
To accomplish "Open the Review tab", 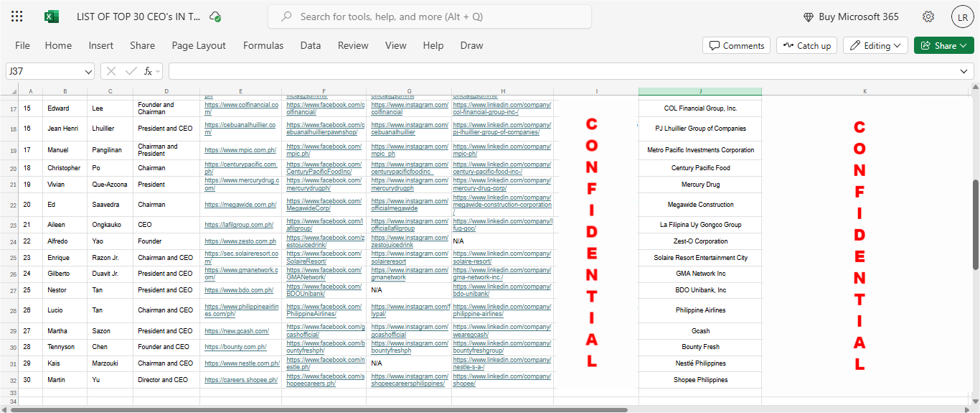I will tap(353, 45).
